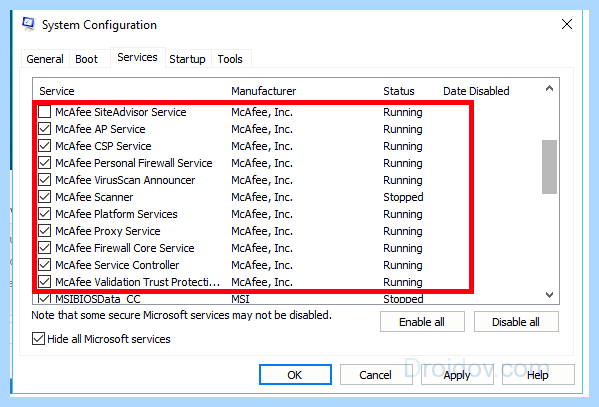Sort by the Status column header
Viewport: 599px width, 407px height.
pos(399,91)
